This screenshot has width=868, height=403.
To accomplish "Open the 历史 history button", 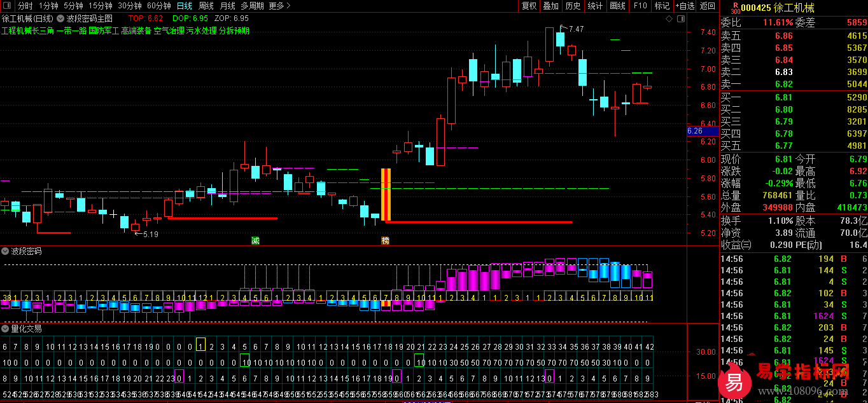I will tap(573, 6).
